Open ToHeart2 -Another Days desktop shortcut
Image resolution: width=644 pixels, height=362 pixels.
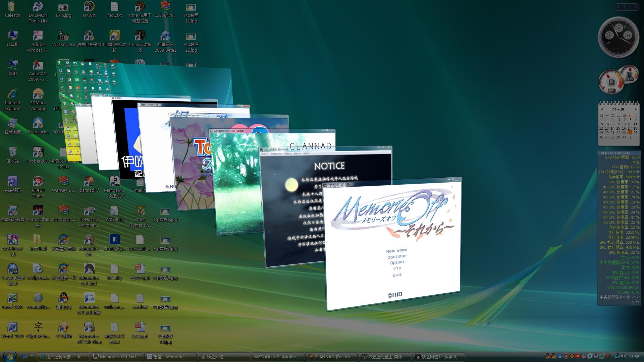(x=89, y=216)
